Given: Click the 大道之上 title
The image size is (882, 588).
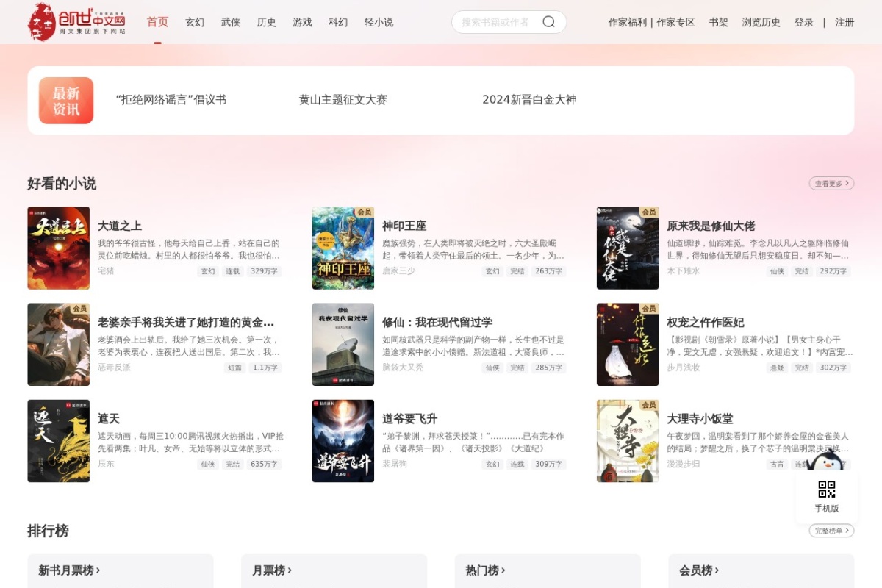Looking at the screenshot, I should coord(120,226).
